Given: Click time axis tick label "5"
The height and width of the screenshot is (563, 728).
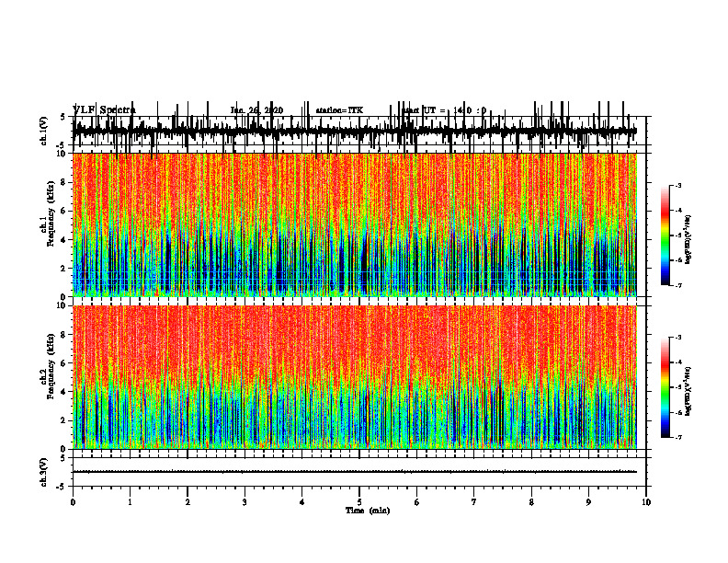Looking at the screenshot, I should coord(359,502).
